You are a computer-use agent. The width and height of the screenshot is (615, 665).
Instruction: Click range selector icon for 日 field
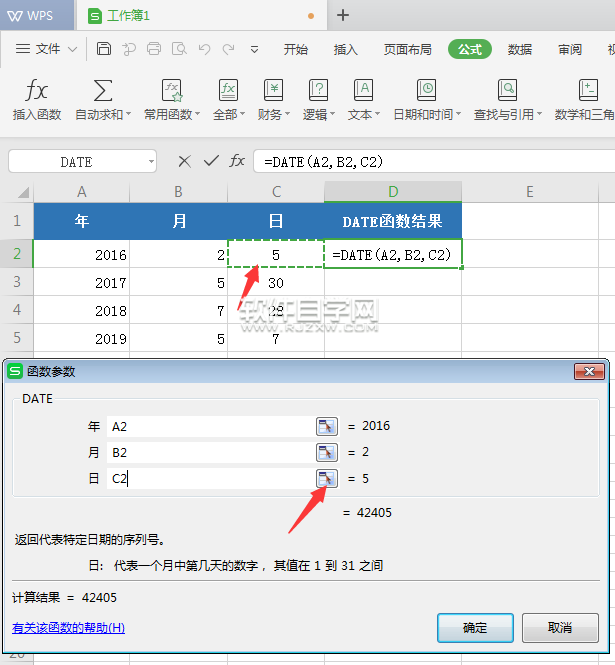coord(327,479)
